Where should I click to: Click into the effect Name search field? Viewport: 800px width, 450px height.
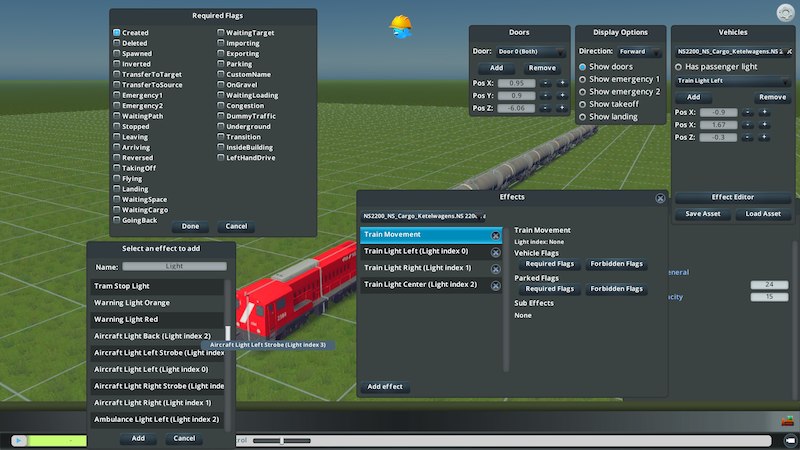tap(174, 267)
